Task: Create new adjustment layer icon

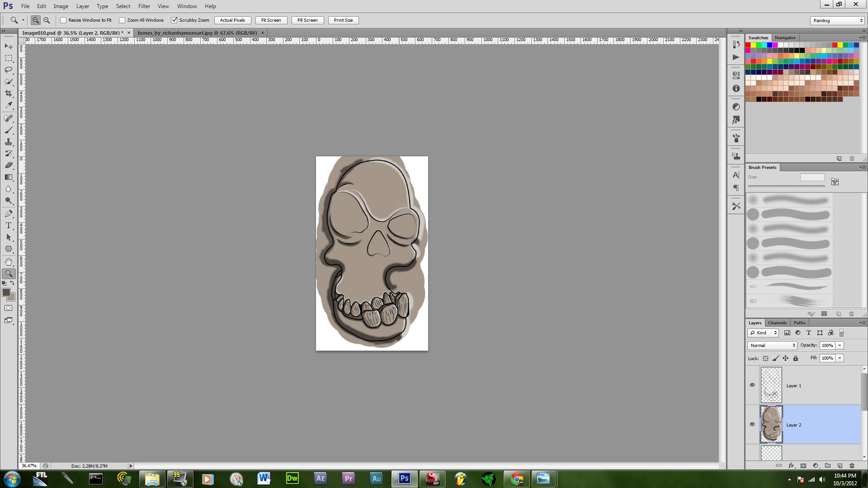Action: [x=816, y=465]
